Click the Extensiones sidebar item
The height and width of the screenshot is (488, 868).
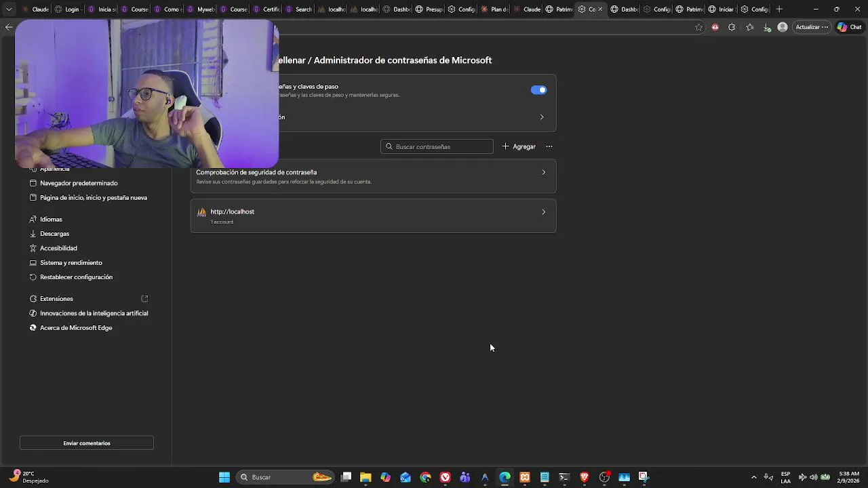(x=56, y=299)
